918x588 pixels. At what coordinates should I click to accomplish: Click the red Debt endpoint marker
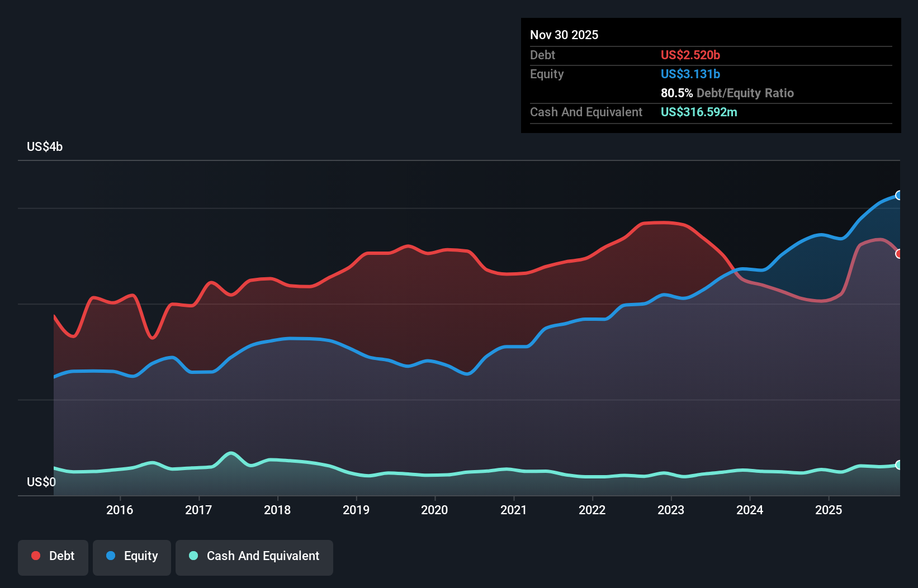click(899, 254)
